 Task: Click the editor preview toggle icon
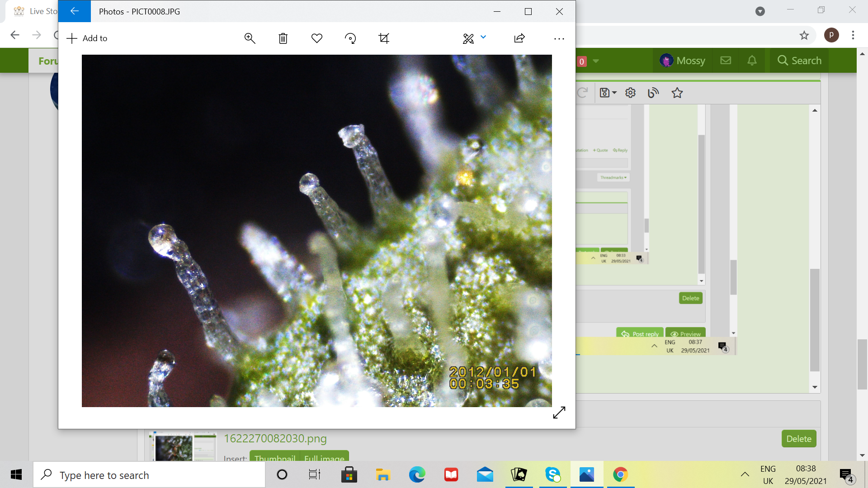(653, 93)
